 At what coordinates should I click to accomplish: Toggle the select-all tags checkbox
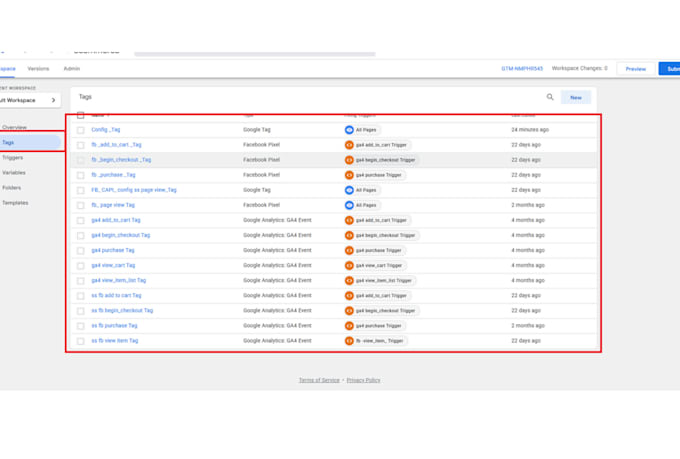click(x=81, y=115)
